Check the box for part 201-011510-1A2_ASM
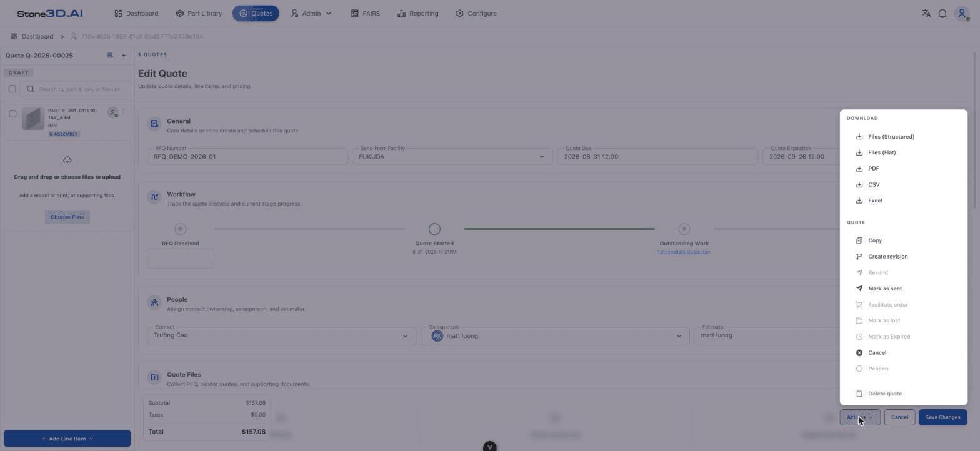Image resolution: width=980 pixels, height=451 pixels. coord(12,114)
